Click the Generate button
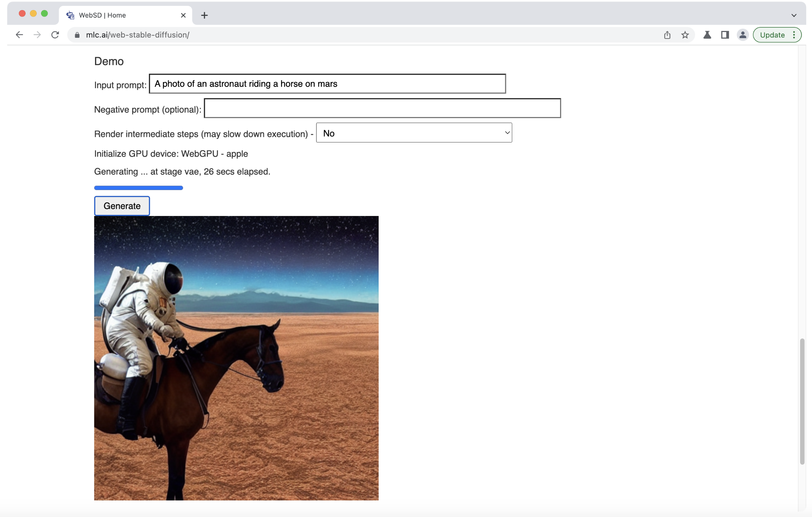The height and width of the screenshot is (517, 812). coord(122,206)
